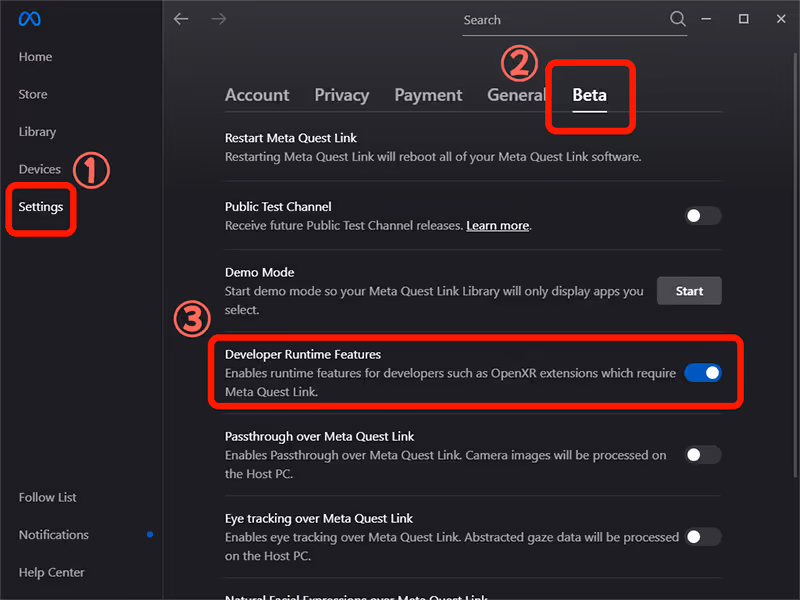Viewport: 800px width, 600px height.
Task: Disable Developer Runtime Features toggle
Action: (x=702, y=373)
